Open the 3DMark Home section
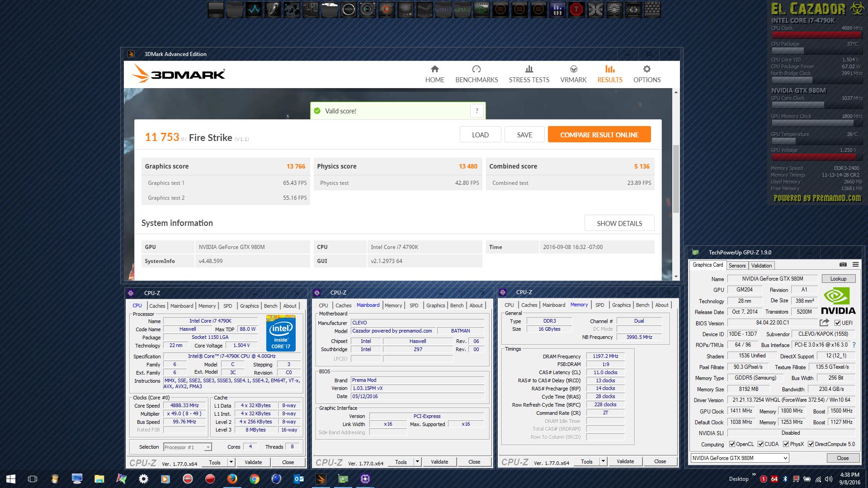868x488 pixels. pos(434,74)
